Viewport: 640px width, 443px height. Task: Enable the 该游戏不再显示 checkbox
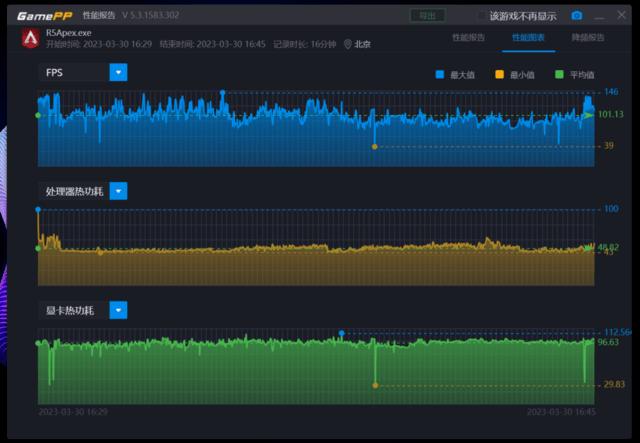(x=481, y=16)
